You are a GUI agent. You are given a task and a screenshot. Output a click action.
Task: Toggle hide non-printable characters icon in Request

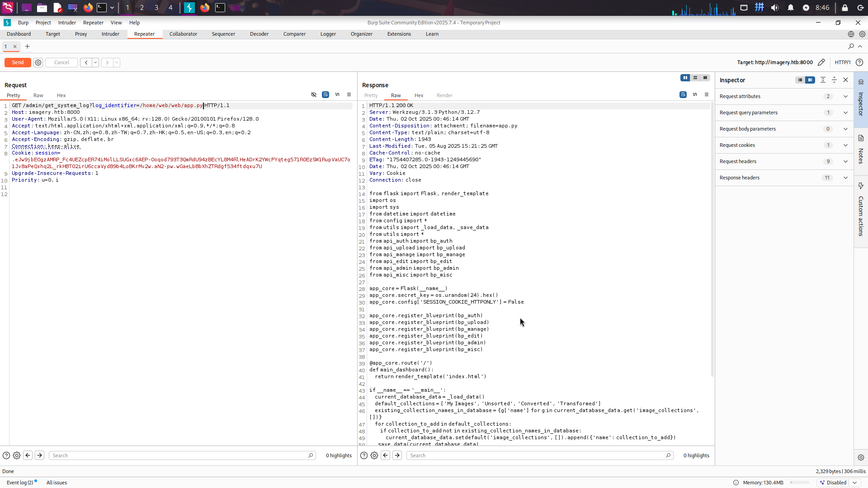coord(314,95)
